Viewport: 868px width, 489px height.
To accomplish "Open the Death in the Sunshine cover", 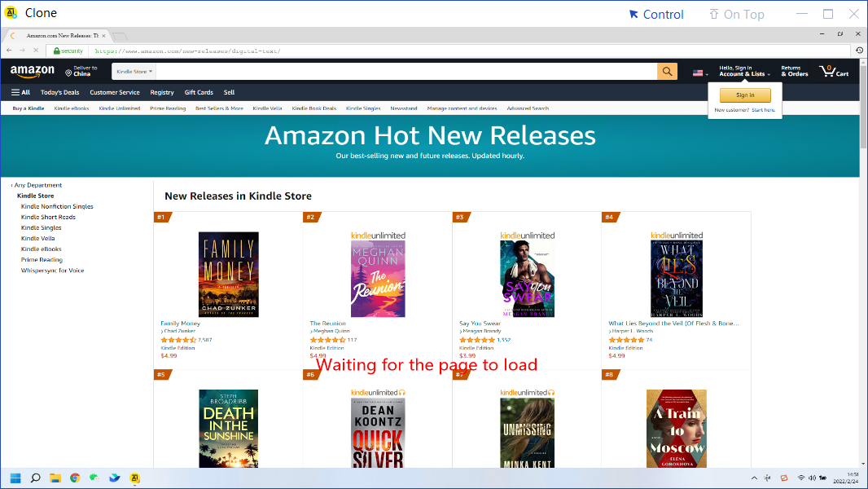I will [229, 429].
